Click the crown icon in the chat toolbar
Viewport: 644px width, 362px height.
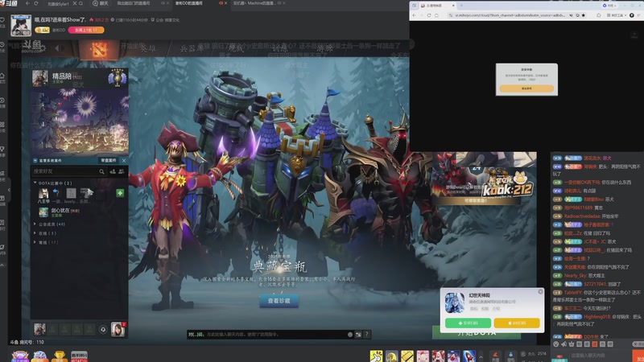click(572, 344)
